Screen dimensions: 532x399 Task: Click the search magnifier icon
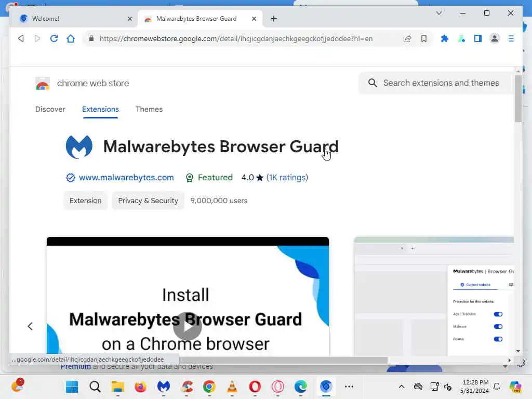point(373,83)
